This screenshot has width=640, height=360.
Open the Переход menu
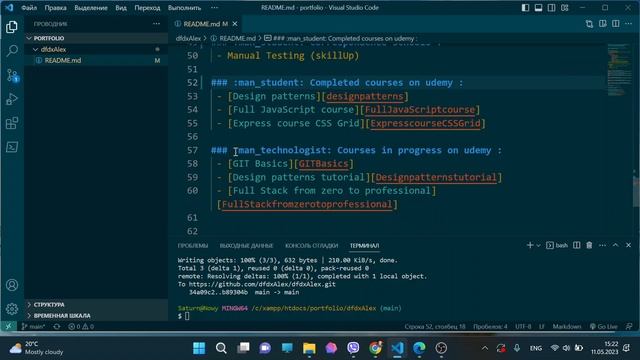(147, 8)
